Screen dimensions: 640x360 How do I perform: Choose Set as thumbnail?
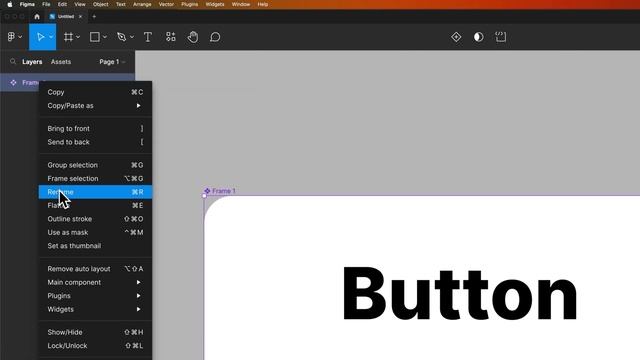click(95, 246)
